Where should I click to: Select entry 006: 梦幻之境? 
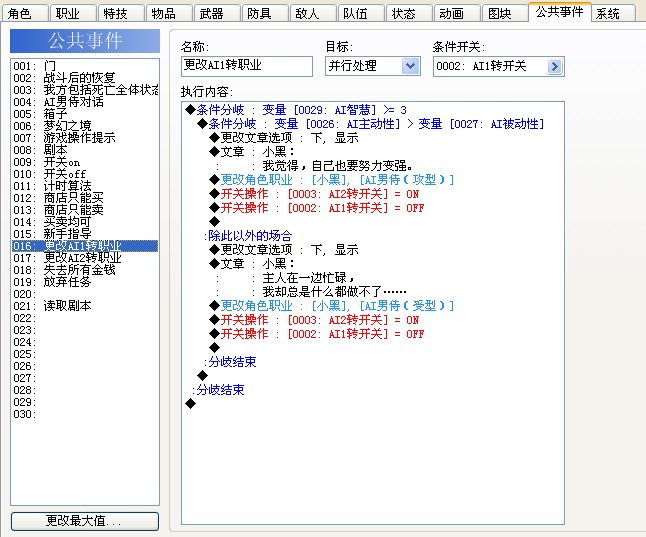84,126
